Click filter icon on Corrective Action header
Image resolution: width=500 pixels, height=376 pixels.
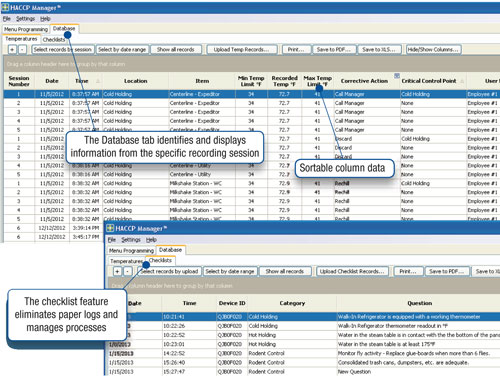point(397,76)
